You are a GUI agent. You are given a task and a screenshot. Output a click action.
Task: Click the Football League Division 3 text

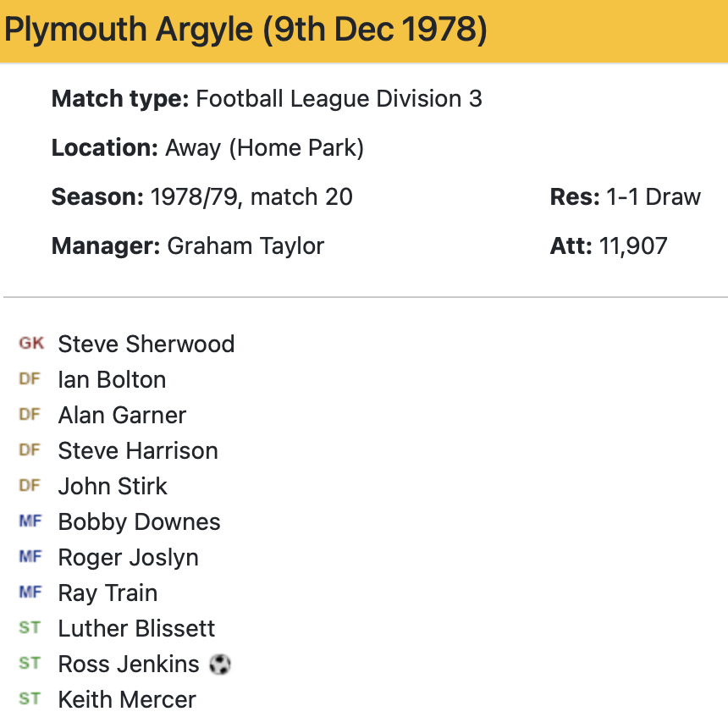(x=339, y=99)
